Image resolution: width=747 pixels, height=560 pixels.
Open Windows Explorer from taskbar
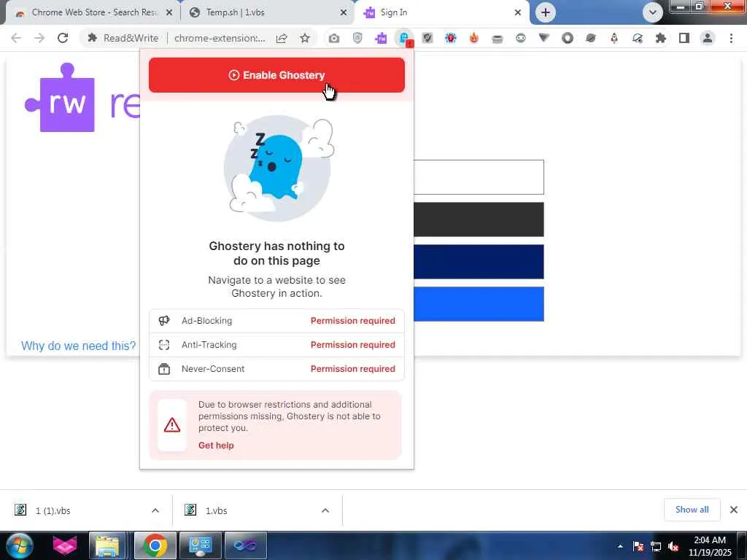107,545
